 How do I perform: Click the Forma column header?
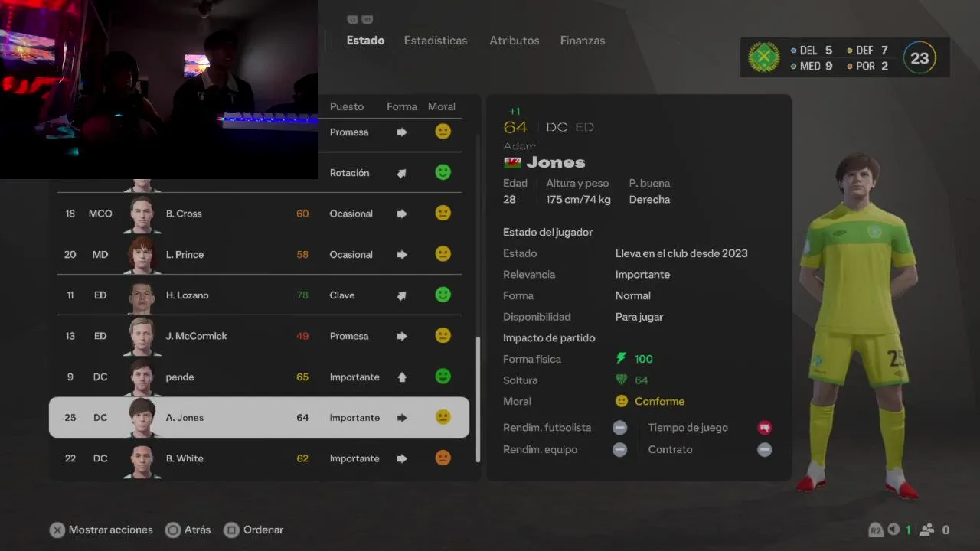tap(402, 106)
